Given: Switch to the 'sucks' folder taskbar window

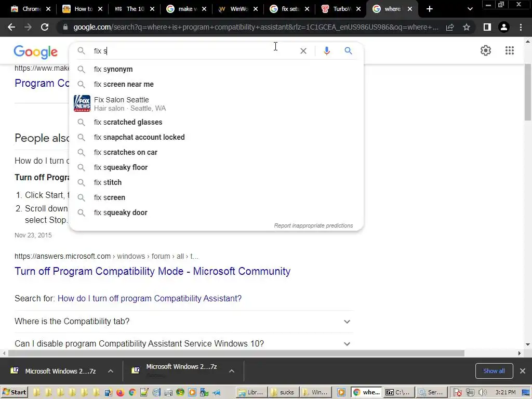Looking at the screenshot, I should click(283, 392).
